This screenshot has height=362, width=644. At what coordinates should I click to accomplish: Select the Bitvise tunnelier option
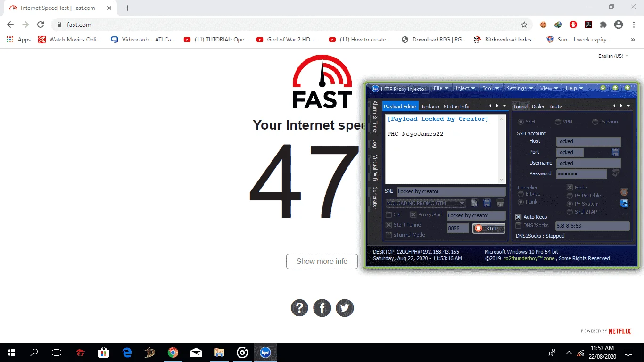click(x=521, y=194)
